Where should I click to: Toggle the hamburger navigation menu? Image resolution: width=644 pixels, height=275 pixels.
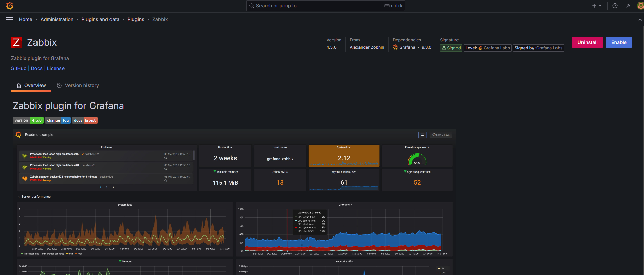coord(9,19)
